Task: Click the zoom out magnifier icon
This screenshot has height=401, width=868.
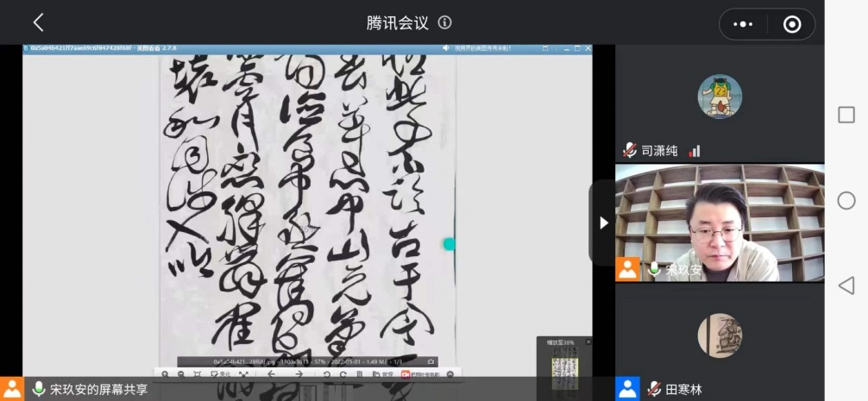Action: coord(180,374)
